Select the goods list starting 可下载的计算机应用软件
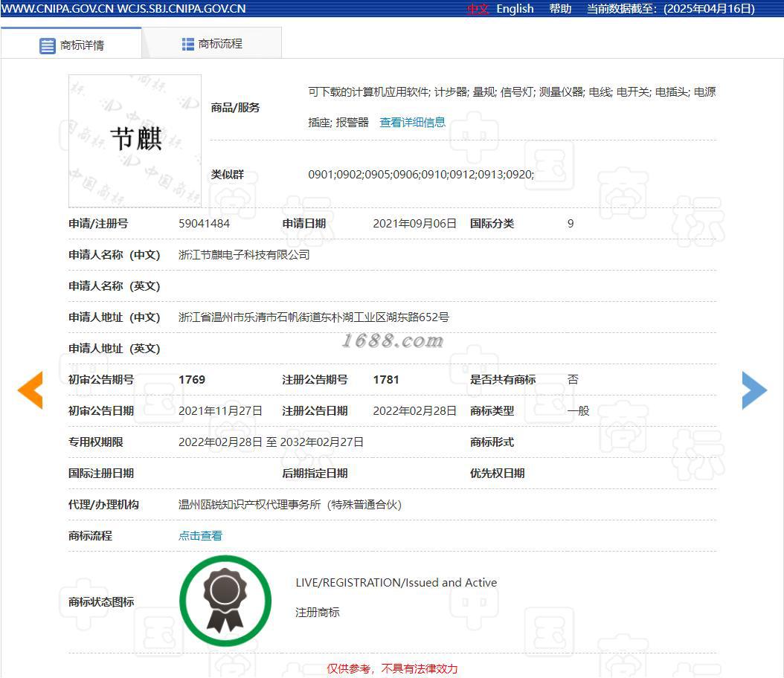 512,107
